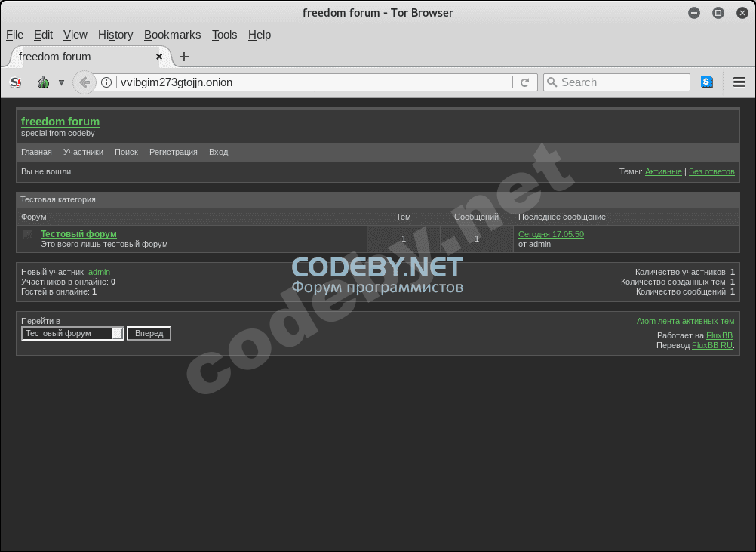Open Участники members page
The height and width of the screenshot is (552, 756).
pyautogui.click(x=83, y=152)
